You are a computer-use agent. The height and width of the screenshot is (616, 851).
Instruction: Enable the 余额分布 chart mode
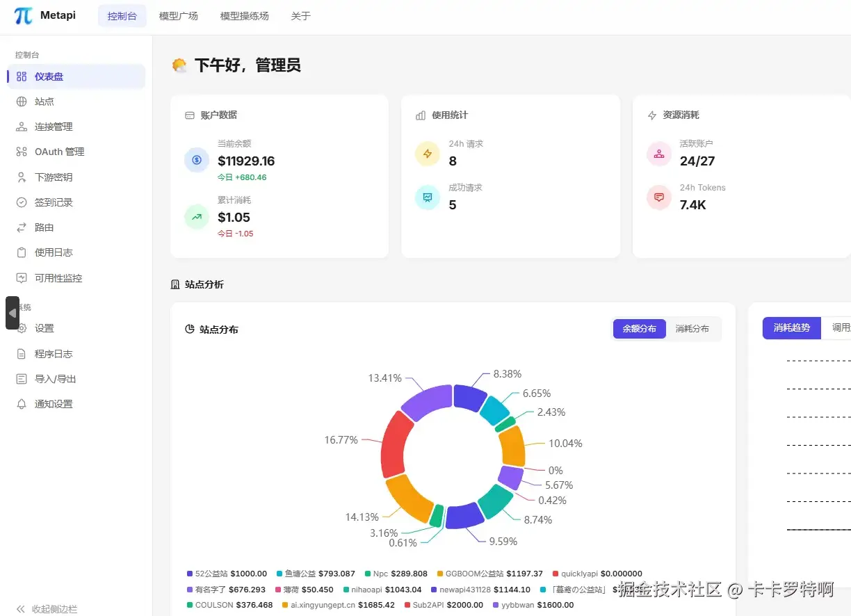(639, 329)
